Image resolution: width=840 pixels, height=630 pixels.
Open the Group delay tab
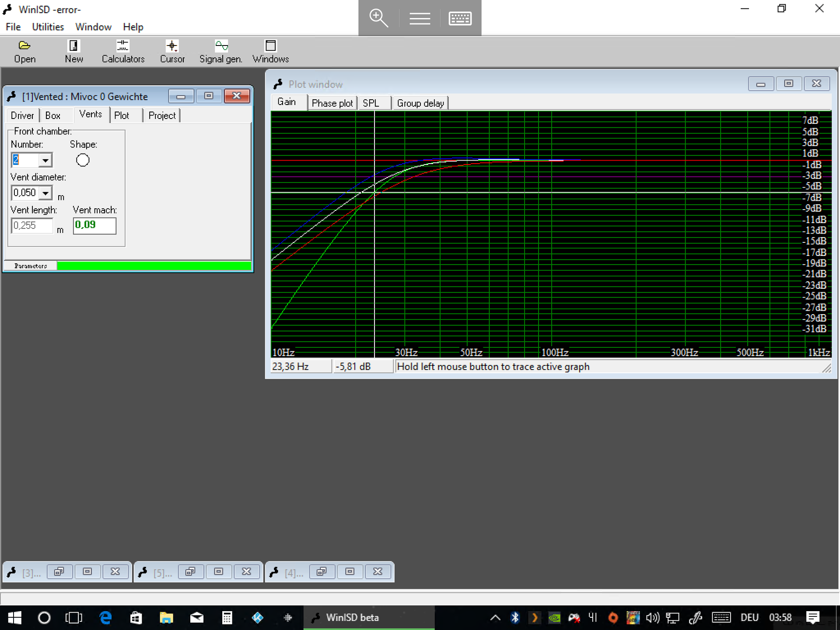tap(420, 103)
